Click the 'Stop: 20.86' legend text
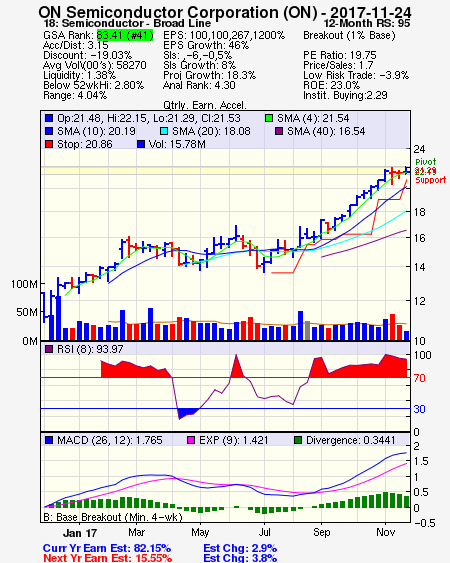Screen dimensions: 450x563 [85, 144]
